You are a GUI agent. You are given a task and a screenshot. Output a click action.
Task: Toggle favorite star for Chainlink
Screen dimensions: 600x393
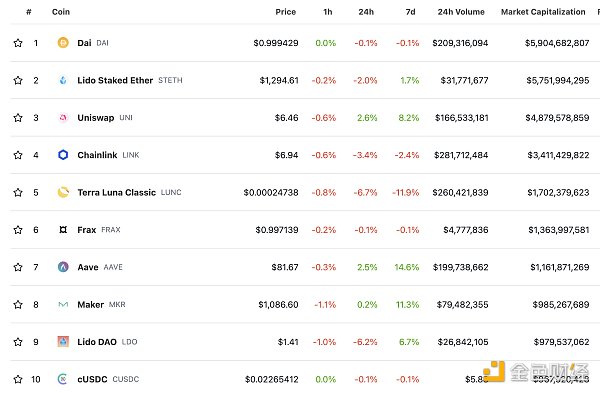pyautogui.click(x=18, y=155)
